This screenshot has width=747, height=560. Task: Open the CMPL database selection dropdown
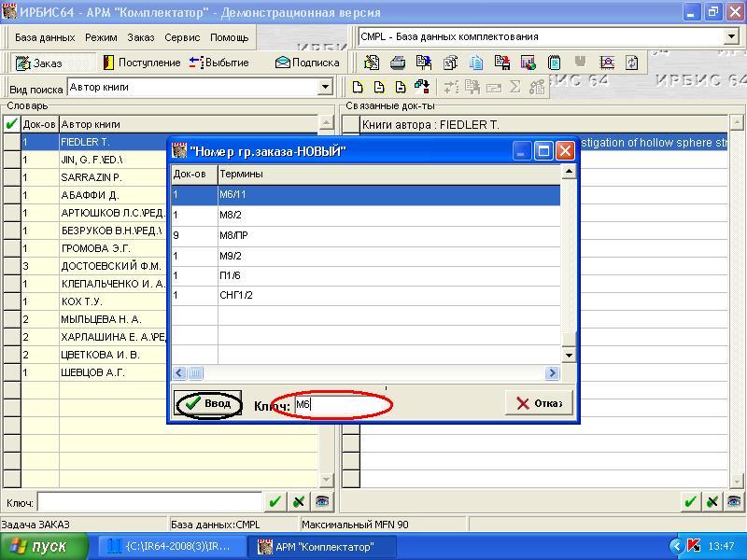point(731,36)
